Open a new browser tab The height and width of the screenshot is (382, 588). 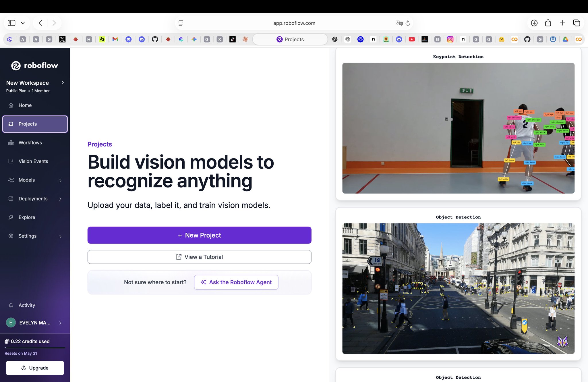[562, 23]
